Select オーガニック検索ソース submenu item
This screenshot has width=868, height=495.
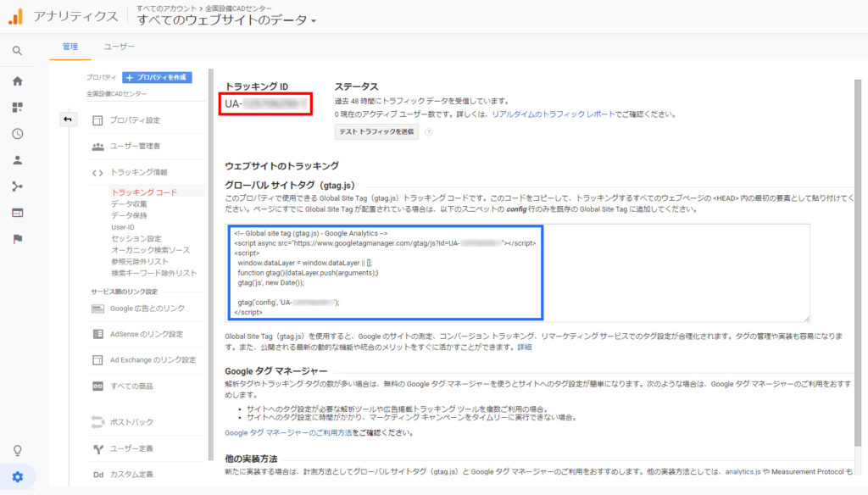pyautogui.click(x=151, y=250)
